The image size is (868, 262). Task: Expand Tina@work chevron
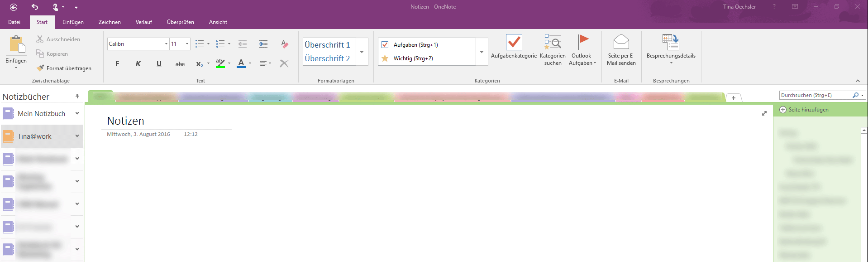77,136
